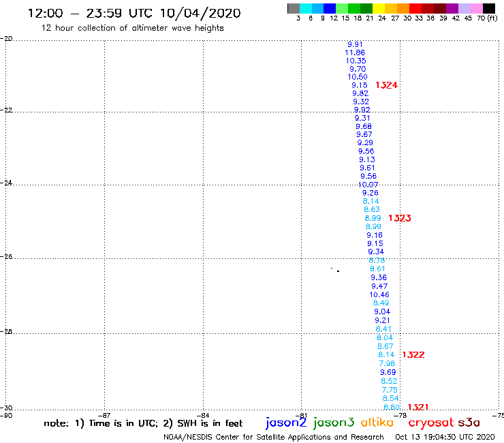
Task: Click the bright red swatch in the color scale
Action: pyautogui.click(x=415, y=8)
